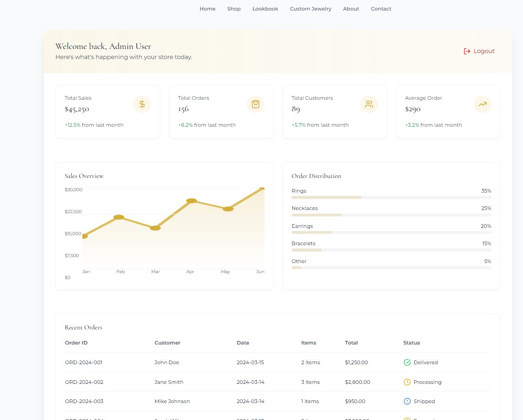
Task: Click the green Delivered checkmark status icon
Action: 407,362
